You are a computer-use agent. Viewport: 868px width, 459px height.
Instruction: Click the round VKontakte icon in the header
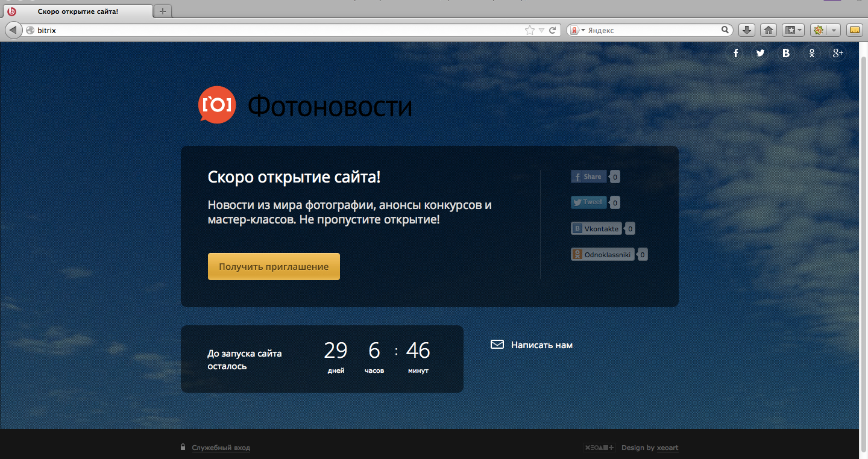pyautogui.click(x=786, y=54)
